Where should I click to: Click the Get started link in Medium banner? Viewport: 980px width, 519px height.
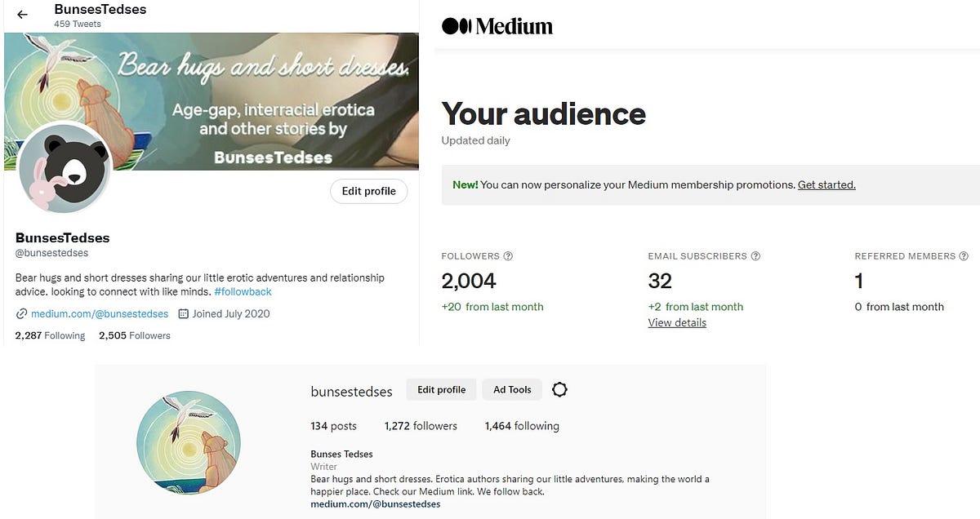(826, 184)
